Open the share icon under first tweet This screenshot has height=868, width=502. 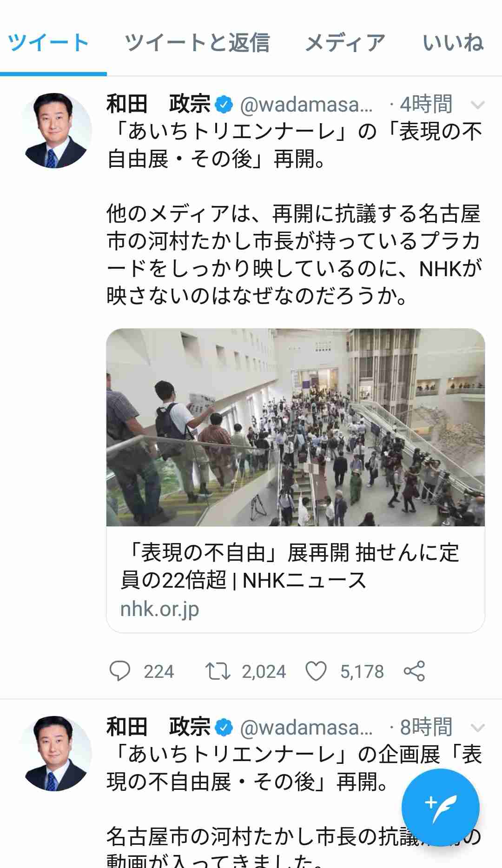[x=414, y=671]
